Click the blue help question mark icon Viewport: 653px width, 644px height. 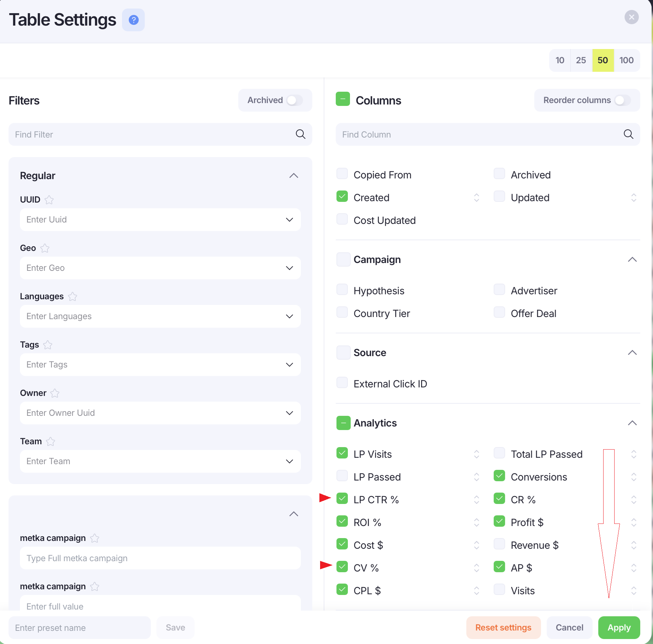click(x=133, y=20)
